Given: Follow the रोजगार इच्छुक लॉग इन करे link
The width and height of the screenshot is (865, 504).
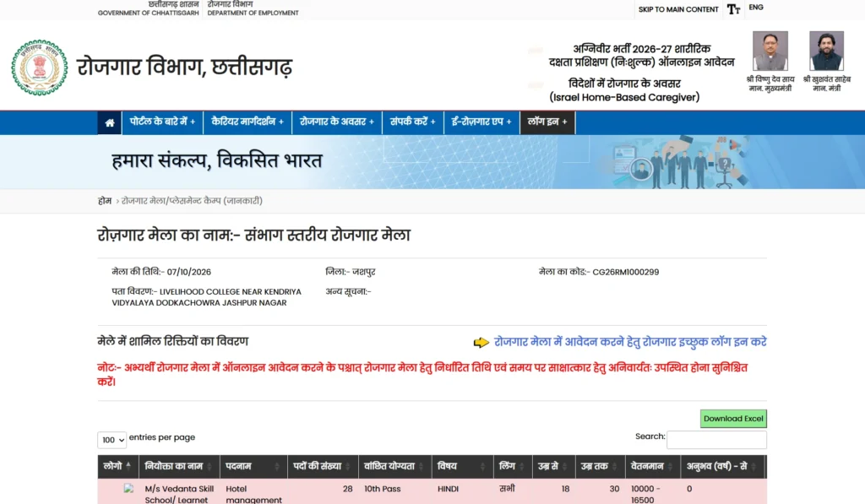Looking at the screenshot, I should pyautogui.click(x=630, y=342).
